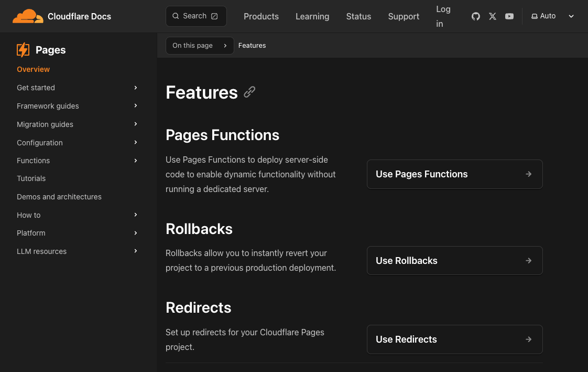
Task: Click the Framework guides sidebar label
Action: pos(48,106)
